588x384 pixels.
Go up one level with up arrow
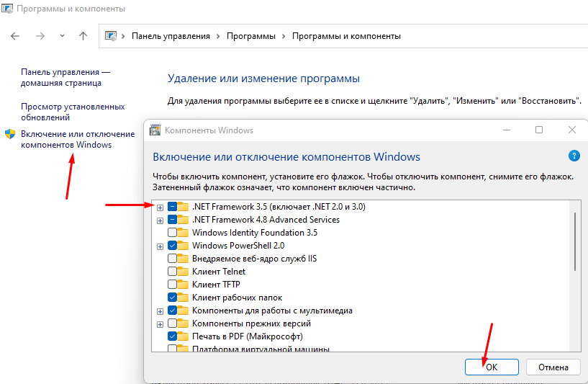click(x=83, y=36)
